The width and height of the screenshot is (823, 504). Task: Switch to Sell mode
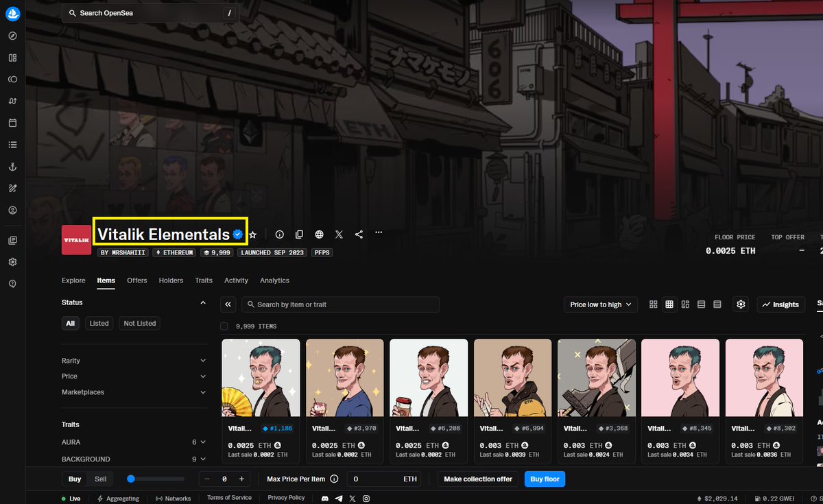coord(101,479)
